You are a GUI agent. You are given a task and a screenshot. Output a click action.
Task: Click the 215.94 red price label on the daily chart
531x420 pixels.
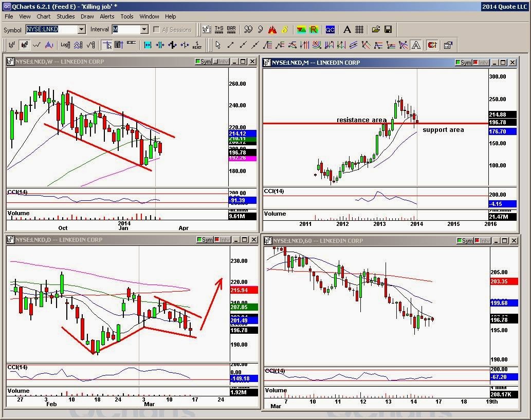click(244, 290)
